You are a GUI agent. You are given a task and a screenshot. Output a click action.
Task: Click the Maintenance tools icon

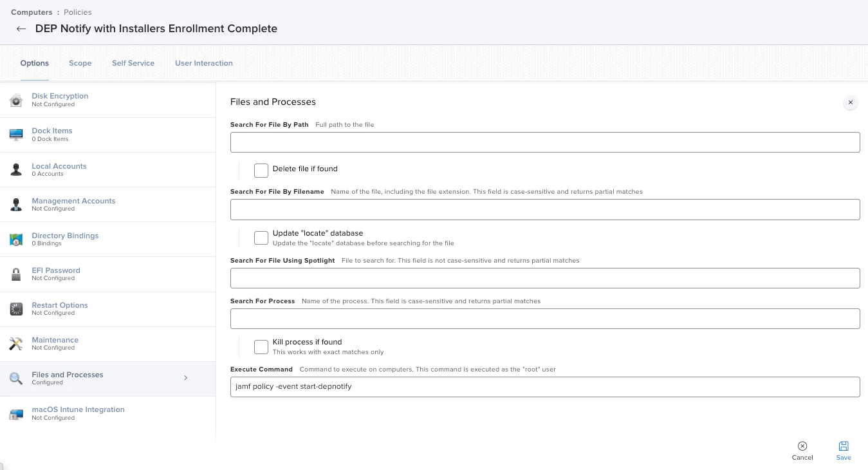click(x=16, y=343)
